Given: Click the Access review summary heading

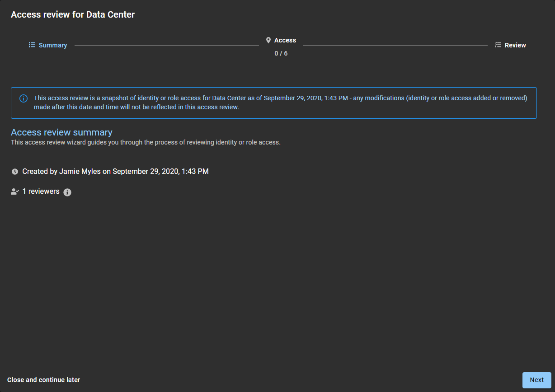Looking at the screenshot, I should (61, 132).
